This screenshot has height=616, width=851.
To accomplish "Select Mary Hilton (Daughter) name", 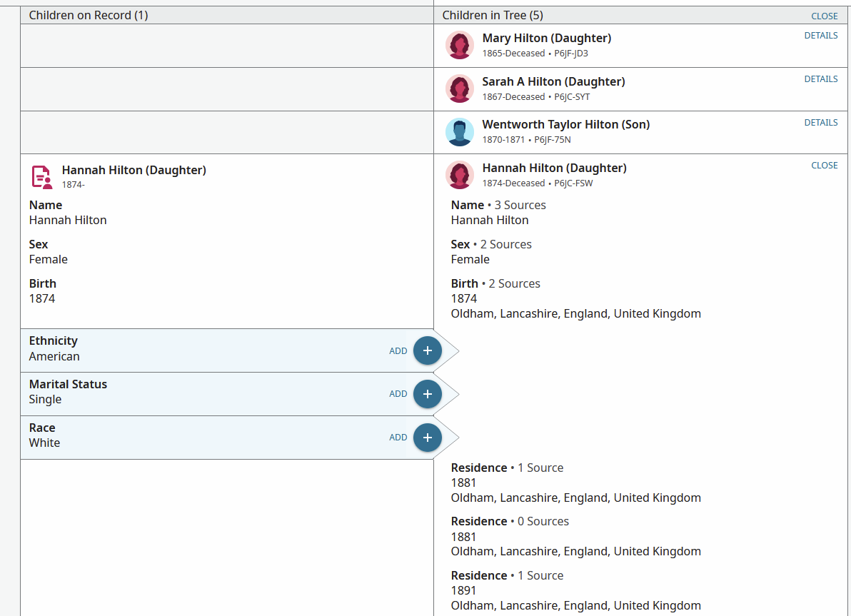I will 547,38.
